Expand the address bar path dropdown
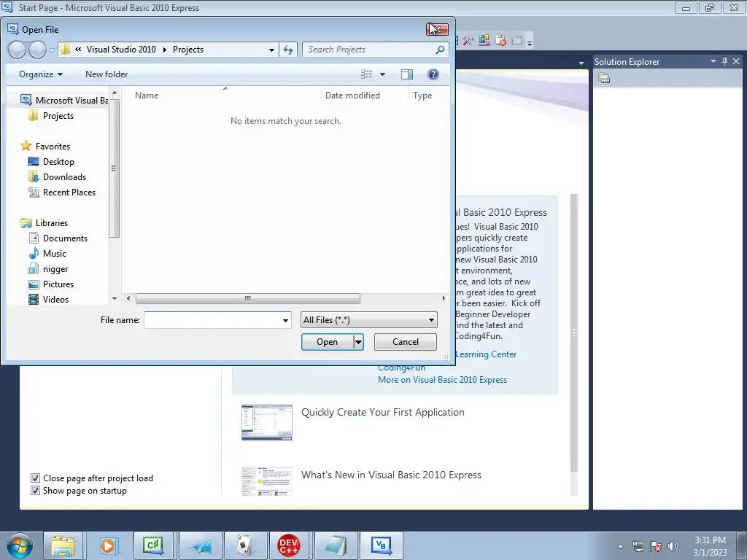 click(271, 50)
